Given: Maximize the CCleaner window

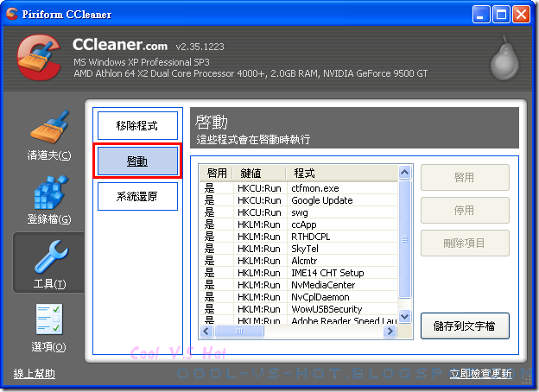Looking at the screenshot, I should (x=501, y=14).
